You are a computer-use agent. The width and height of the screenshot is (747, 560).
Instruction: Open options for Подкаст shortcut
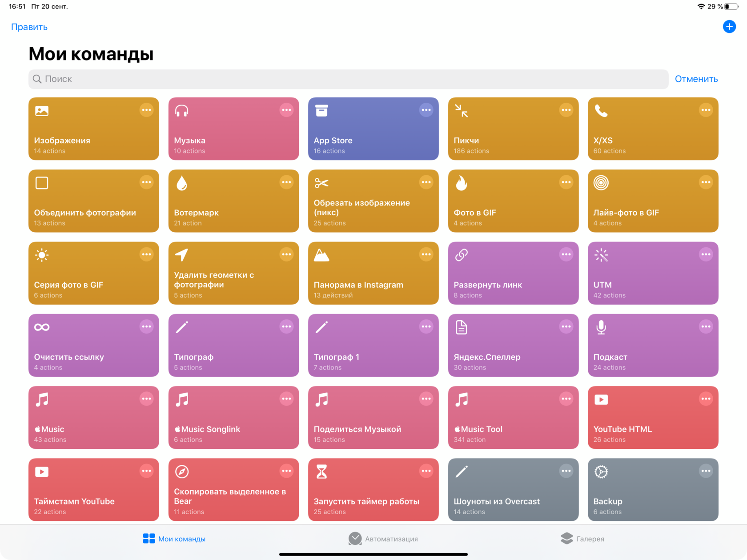click(706, 326)
